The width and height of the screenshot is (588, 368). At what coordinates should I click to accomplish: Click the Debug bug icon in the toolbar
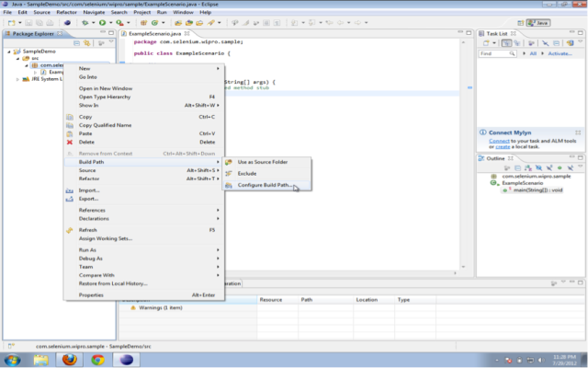click(x=85, y=23)
